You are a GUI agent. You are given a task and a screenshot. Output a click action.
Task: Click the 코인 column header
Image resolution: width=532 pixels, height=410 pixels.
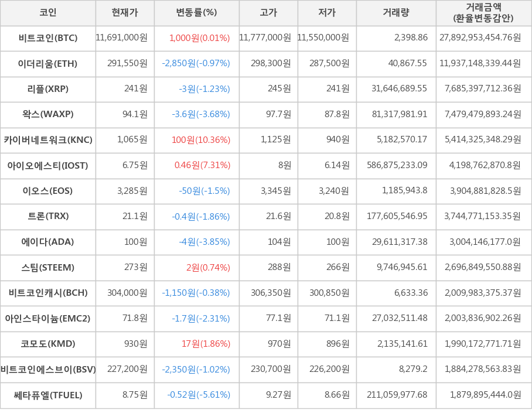47,13
